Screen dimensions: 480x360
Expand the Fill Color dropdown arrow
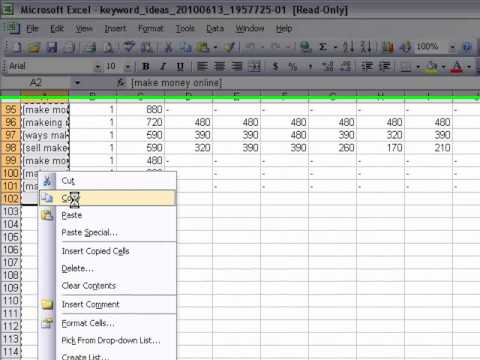443,67
